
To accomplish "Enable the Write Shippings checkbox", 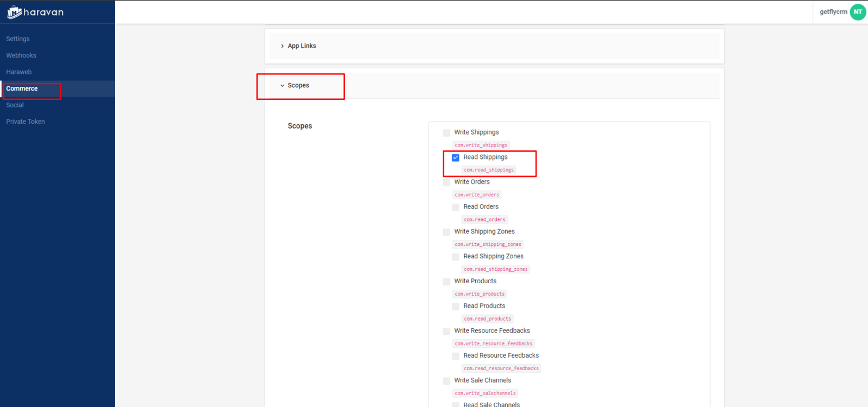I will pyautogui.click(x=446, y=132).
